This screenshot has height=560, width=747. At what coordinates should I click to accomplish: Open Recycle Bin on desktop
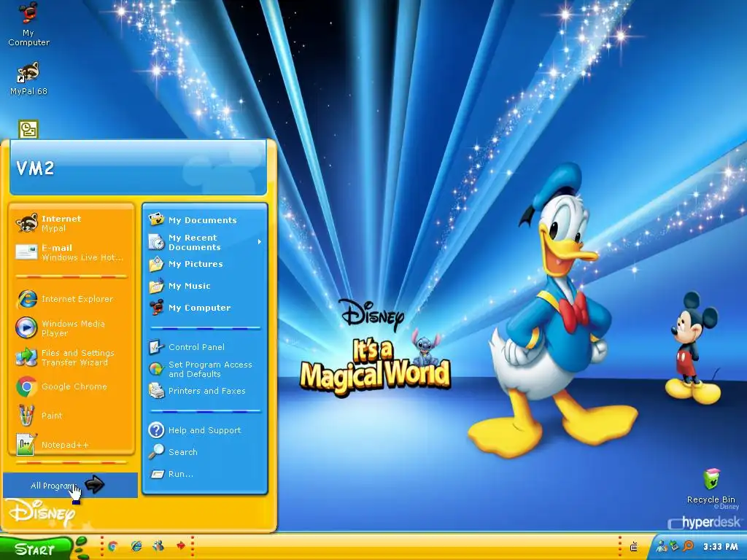711,486
